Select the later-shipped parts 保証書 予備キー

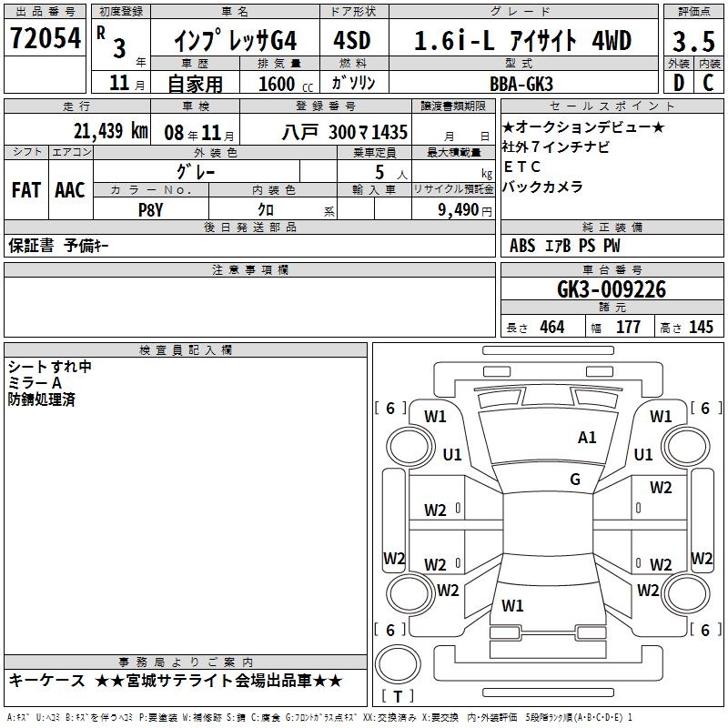58,246
